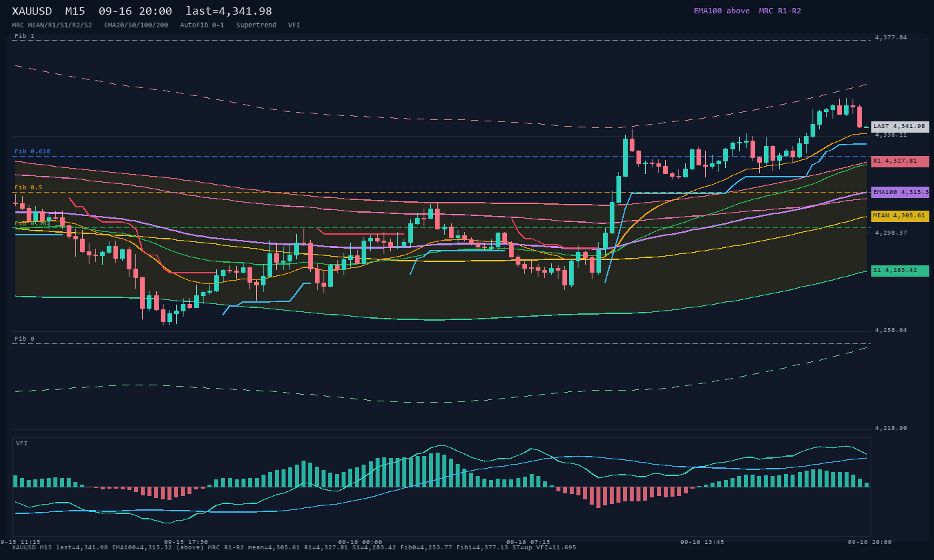Click the 4,298.37 price axis value
Viewport: 934px width, 560px height.
[891, 233]
